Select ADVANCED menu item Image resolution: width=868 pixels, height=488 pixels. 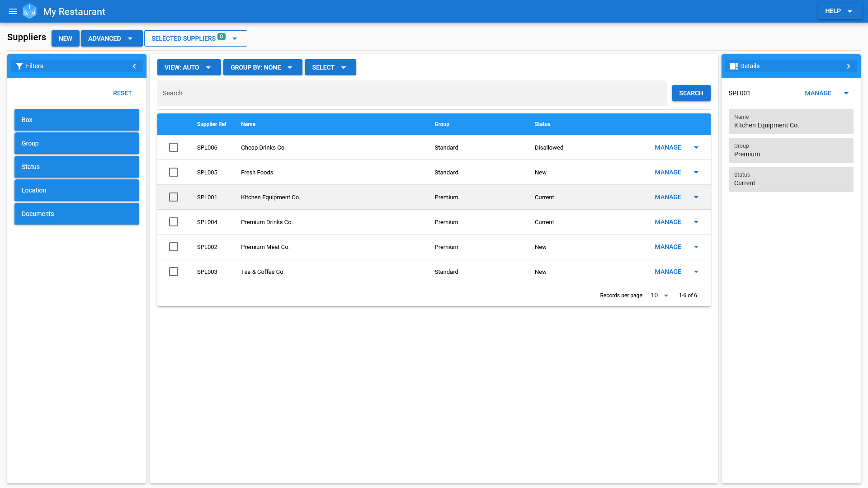[x=110, y=38]
